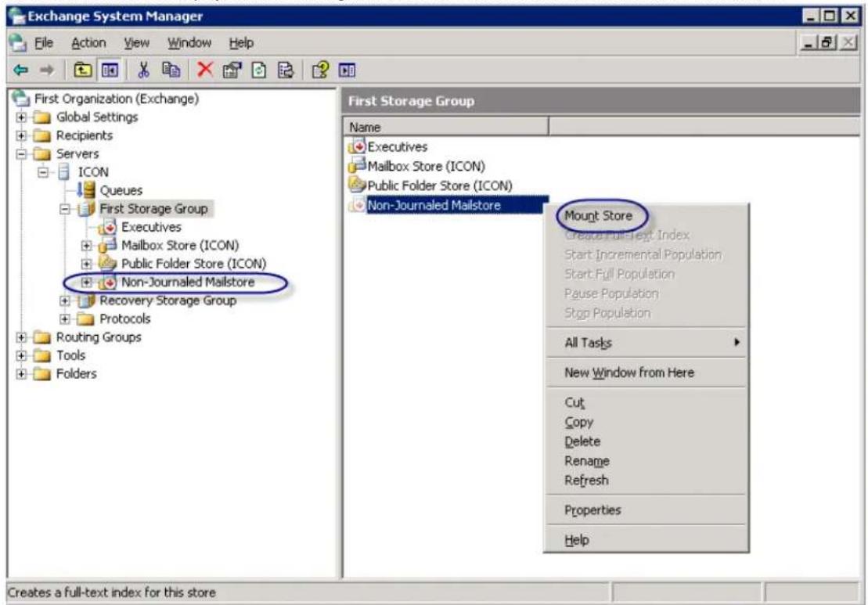Expand the Protocols node
Viewport: 868px width, 605px height.
pyautogui.click(x=65, y=319)
